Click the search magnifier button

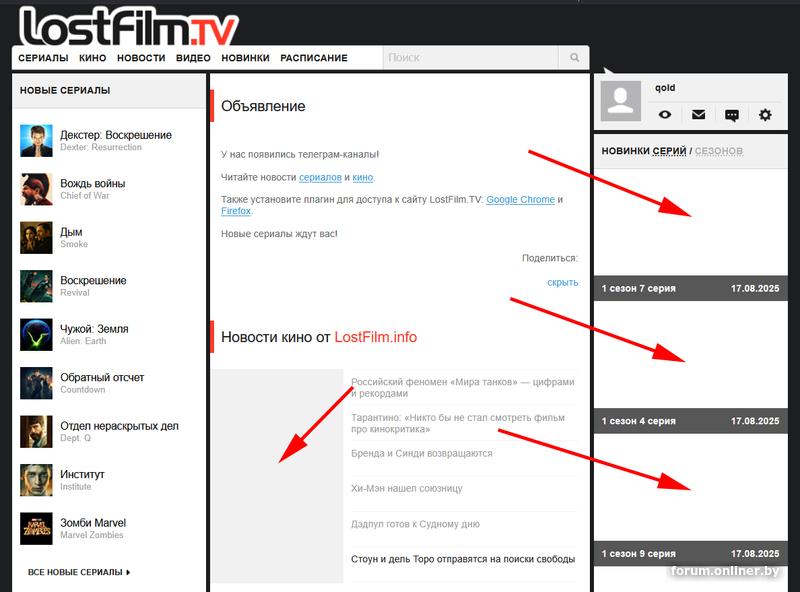[574, 58]
